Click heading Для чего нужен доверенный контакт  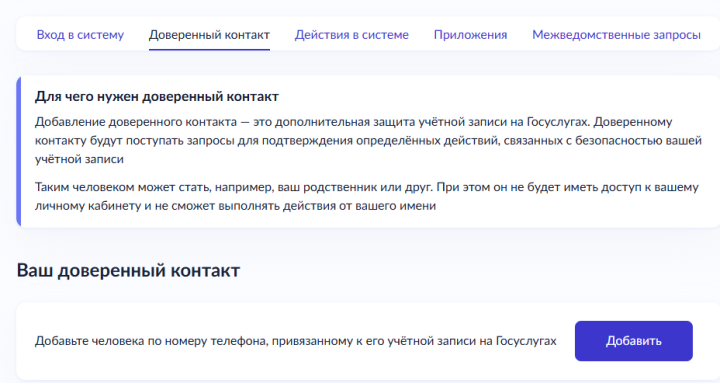157,96
